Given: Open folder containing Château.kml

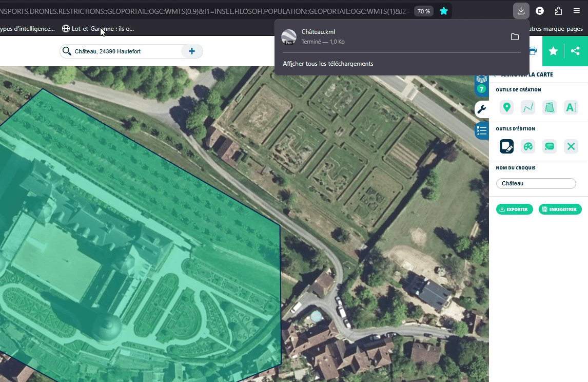Looking at the screenshot, I should tap(515, 37).
